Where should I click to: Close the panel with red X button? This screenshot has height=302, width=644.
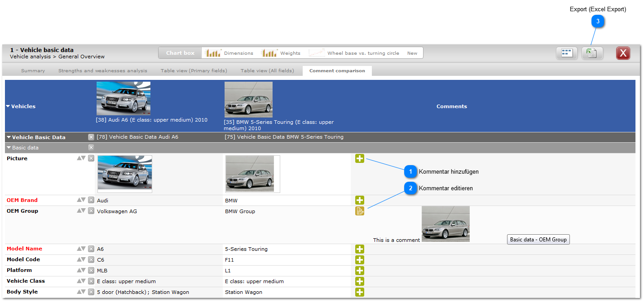point(623,53)
